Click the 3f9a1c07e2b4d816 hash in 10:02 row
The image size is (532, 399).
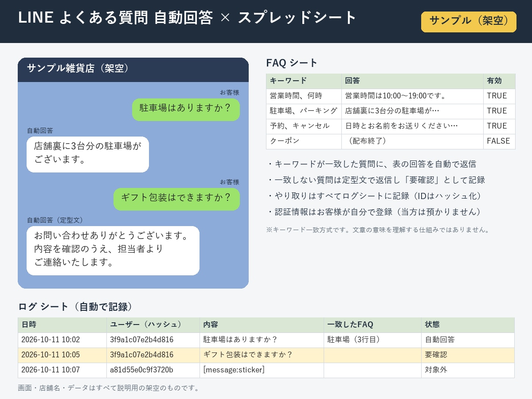click(x=153, y=340)
